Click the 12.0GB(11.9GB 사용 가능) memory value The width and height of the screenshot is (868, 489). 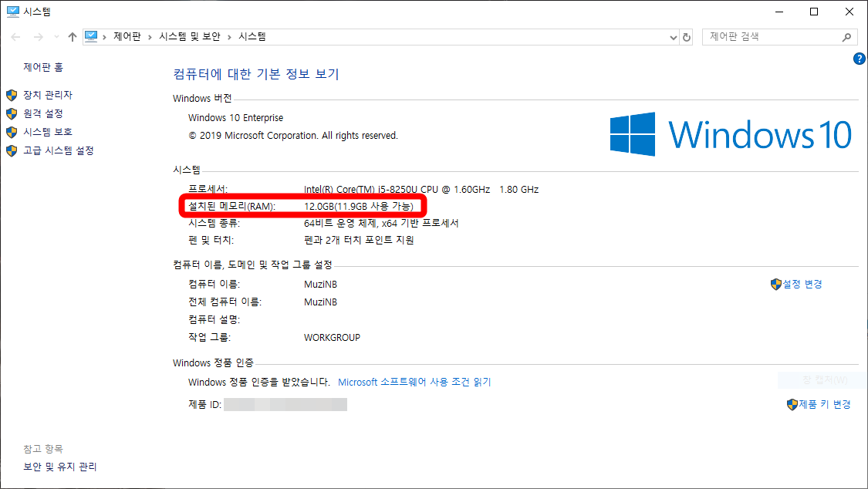(x=359, y=207)
